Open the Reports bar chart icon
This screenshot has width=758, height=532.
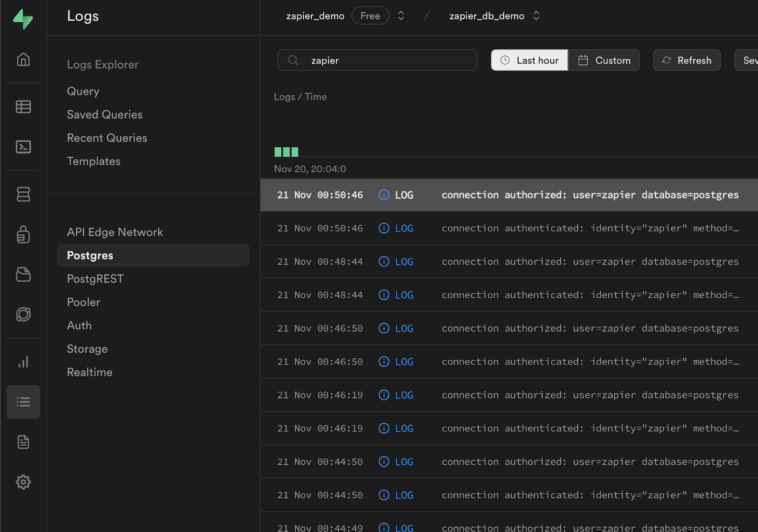tap(23, 362)
